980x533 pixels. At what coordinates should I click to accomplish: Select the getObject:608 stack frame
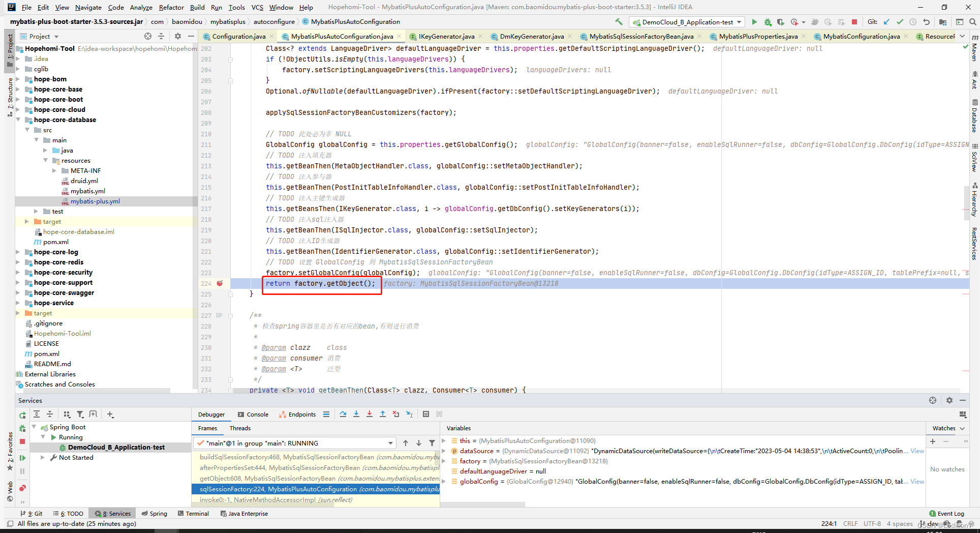click(x=315, y=478)
